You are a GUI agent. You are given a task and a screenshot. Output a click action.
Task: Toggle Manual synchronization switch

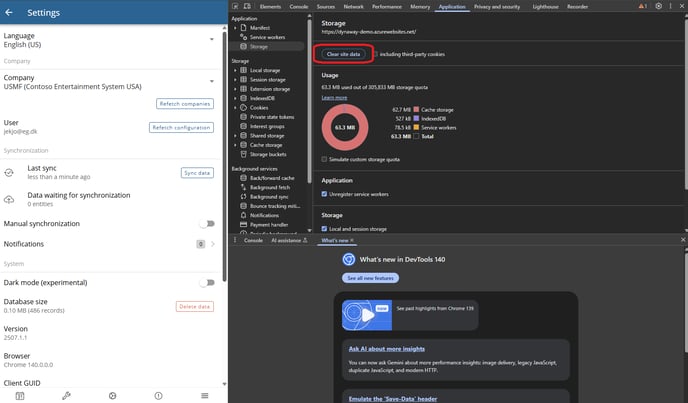click(x=206, y=224)
